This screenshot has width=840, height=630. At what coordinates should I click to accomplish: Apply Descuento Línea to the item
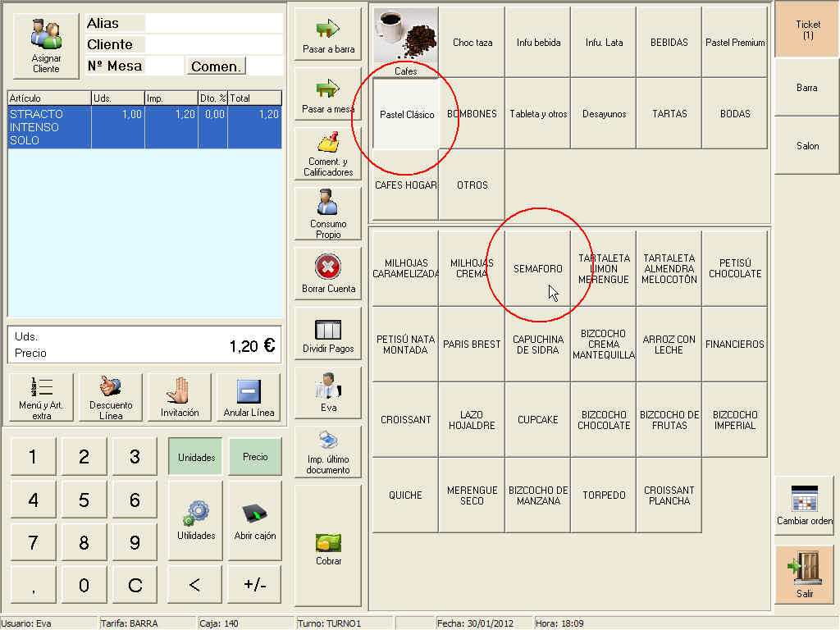click(x=111, y=397)
